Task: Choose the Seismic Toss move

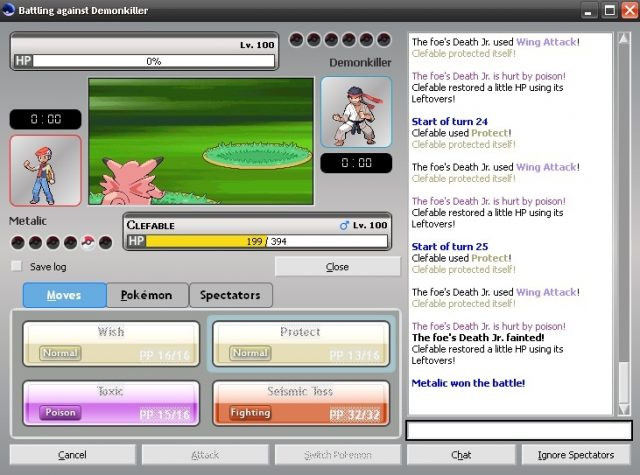Action: (x=301, y=403)
